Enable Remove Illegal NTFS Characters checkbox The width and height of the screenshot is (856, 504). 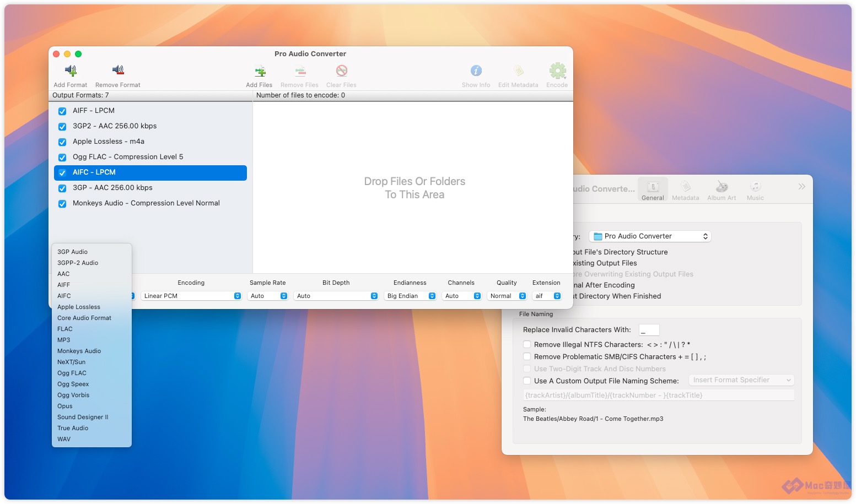point(527,344)
